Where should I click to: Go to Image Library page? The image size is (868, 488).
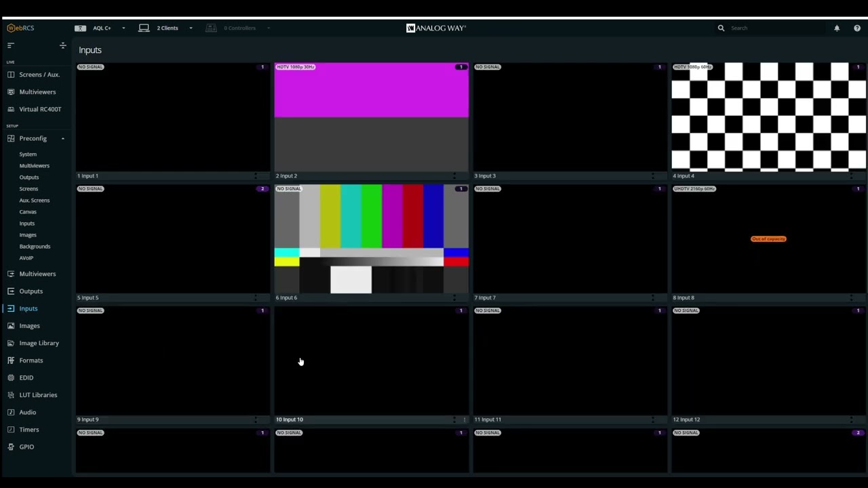click(39, 343)
